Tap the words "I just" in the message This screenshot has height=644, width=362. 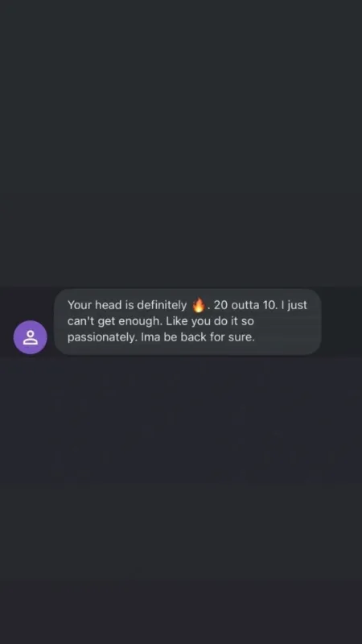coord(294,305)
